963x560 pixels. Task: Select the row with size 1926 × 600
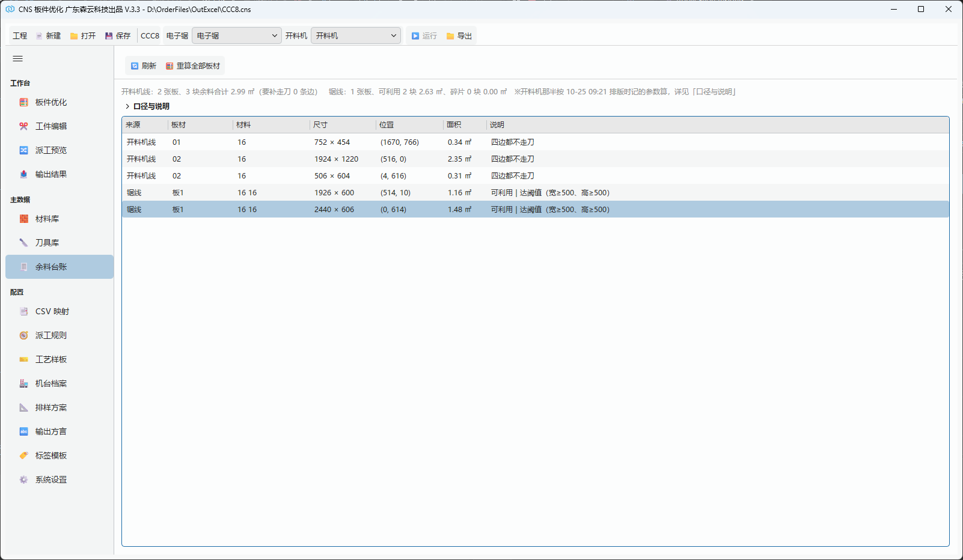[536, 193]
